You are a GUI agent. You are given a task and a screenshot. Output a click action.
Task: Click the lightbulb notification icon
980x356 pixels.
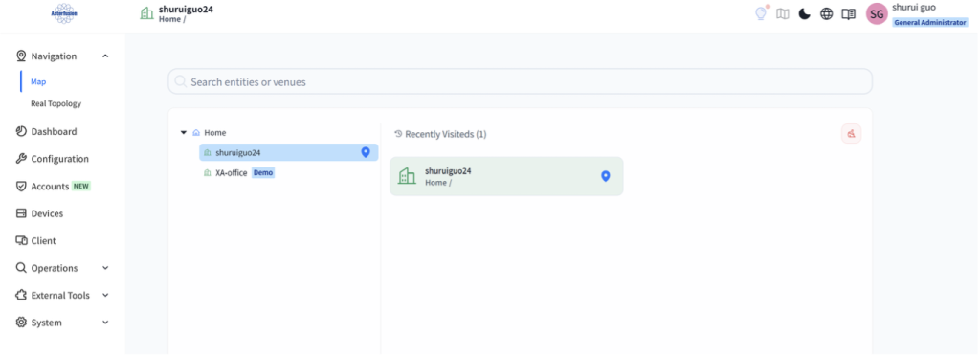(x=761, y=13)
